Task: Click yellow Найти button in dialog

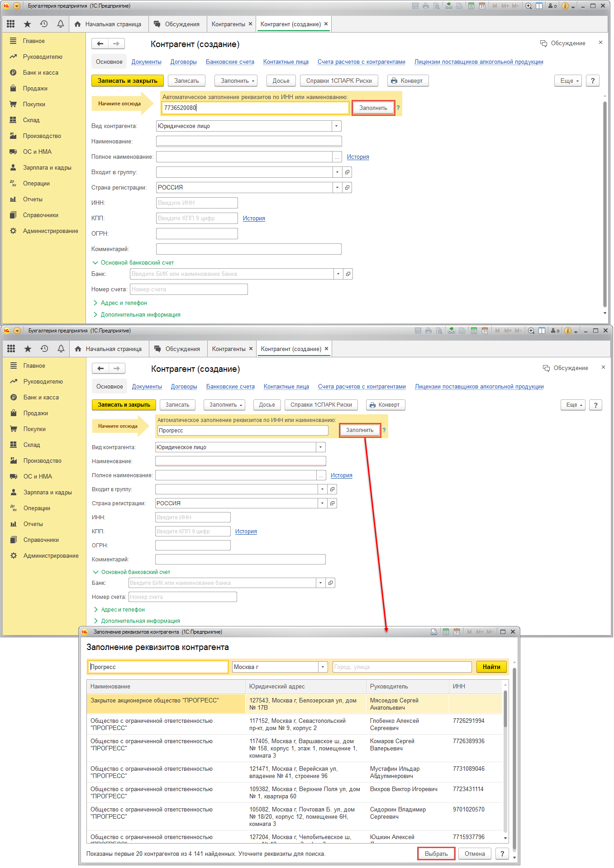Action: (x=491, y=667)
